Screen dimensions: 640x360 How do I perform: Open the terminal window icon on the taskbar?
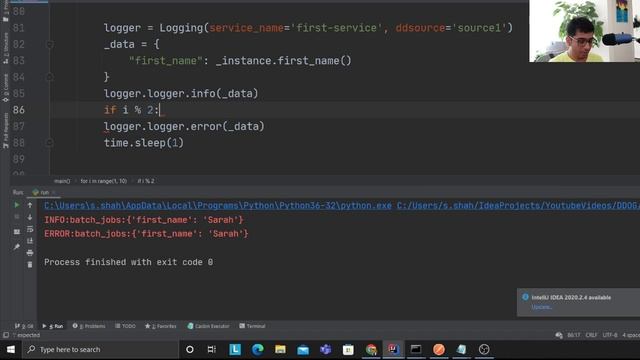(x=416, y=349)
